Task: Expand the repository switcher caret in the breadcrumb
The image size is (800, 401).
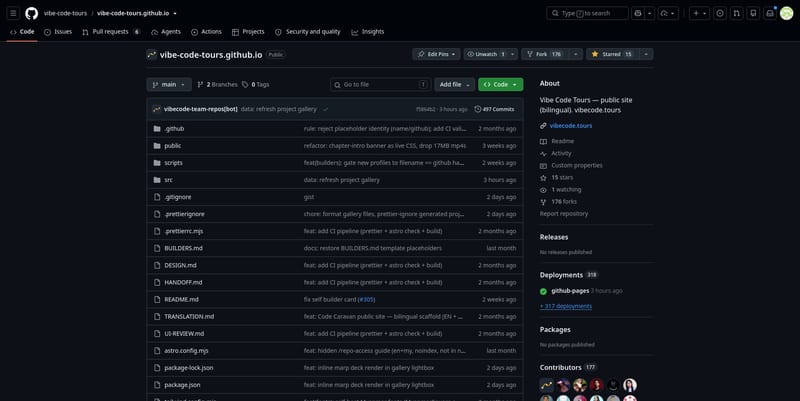Action: [x=175, y=13]
